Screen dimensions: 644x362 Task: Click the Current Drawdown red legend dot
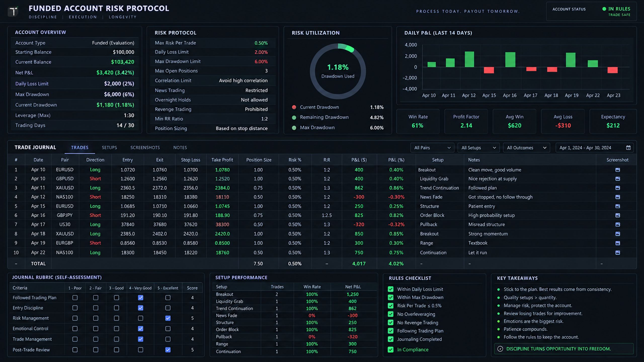click(x=294, y=107)
